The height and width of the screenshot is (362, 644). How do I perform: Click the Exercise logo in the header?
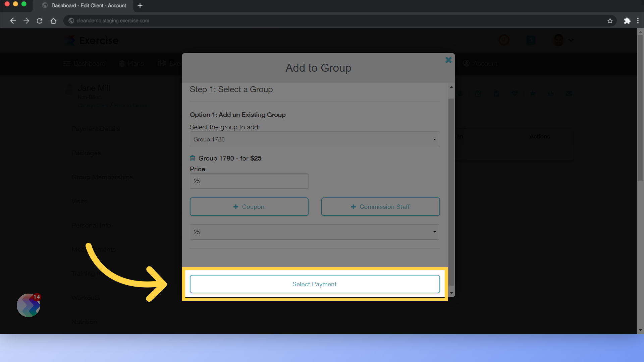pyautogui.click(x=92, y=41)
